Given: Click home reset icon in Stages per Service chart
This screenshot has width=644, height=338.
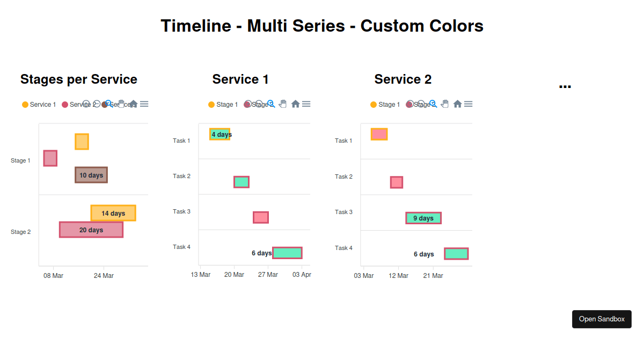Looking at the screenshot, I should [x=133, y=104].
